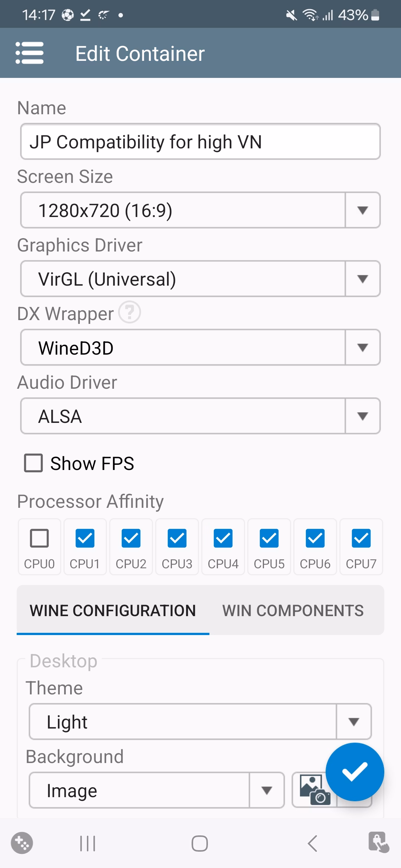This screenshot has width=401, height=868.
Task: Expand the Audio Driver ALSA dropdown
Action: click(200, 416)
